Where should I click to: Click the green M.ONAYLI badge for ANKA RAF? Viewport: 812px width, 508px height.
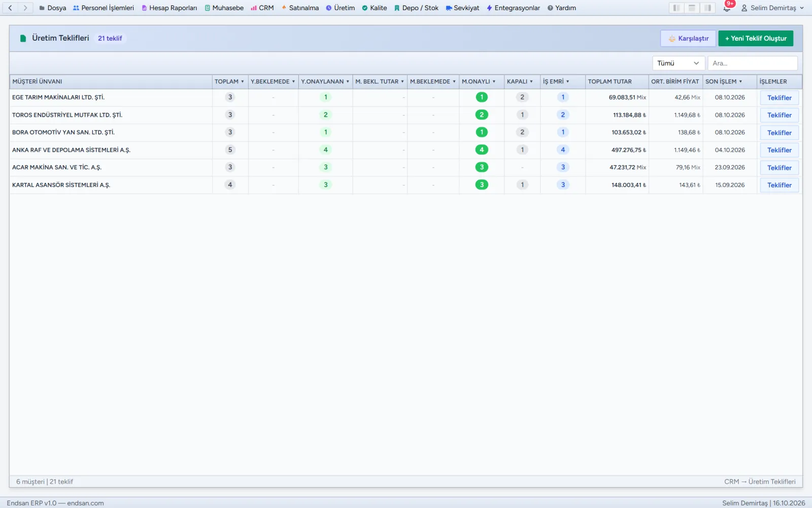pyautogui.click(x=482, y=150)
